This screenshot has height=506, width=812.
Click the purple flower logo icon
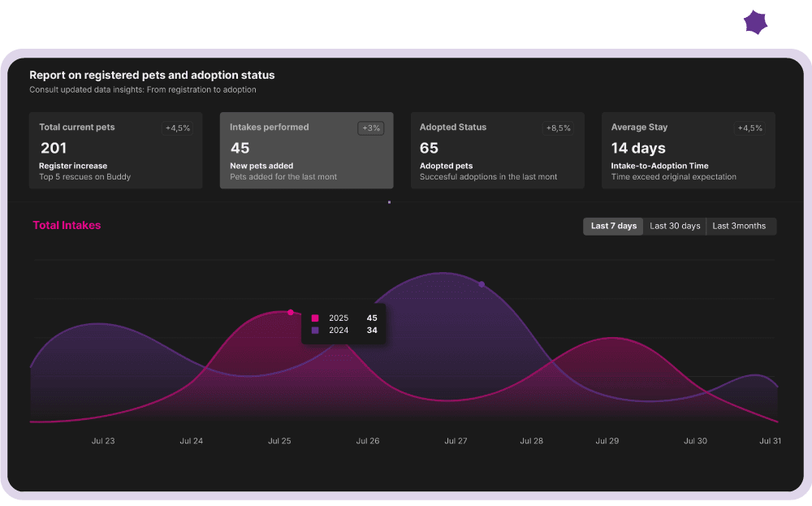tap(755, 22)
